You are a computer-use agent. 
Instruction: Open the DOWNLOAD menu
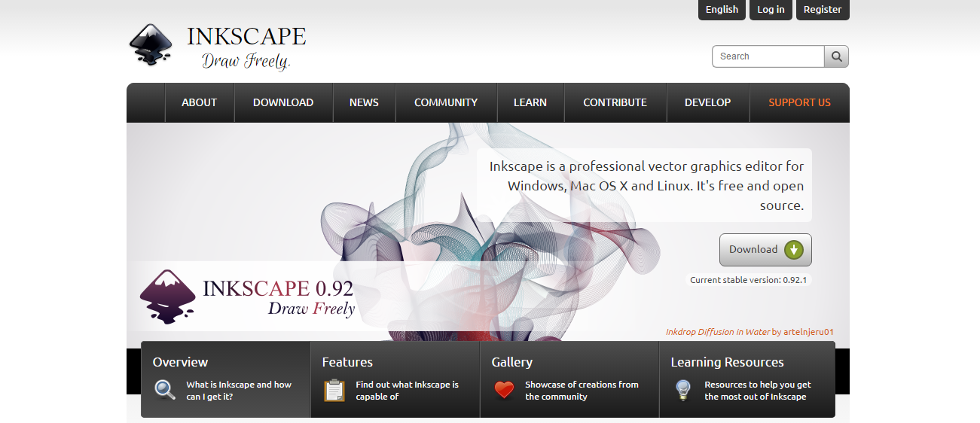point(283,102)
